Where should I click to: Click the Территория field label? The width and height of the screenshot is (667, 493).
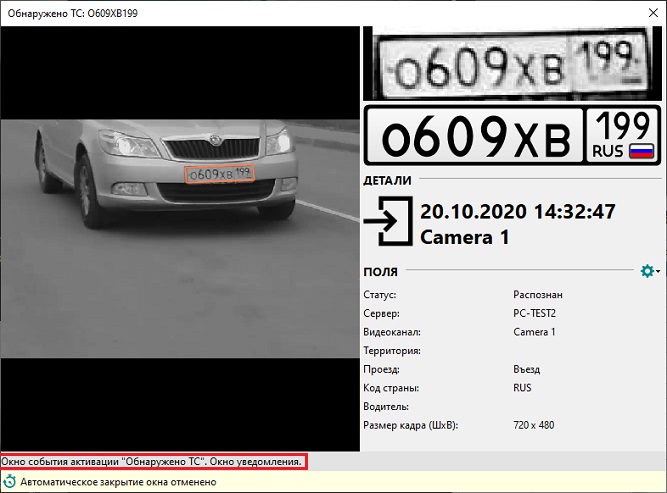click(392, 351)
